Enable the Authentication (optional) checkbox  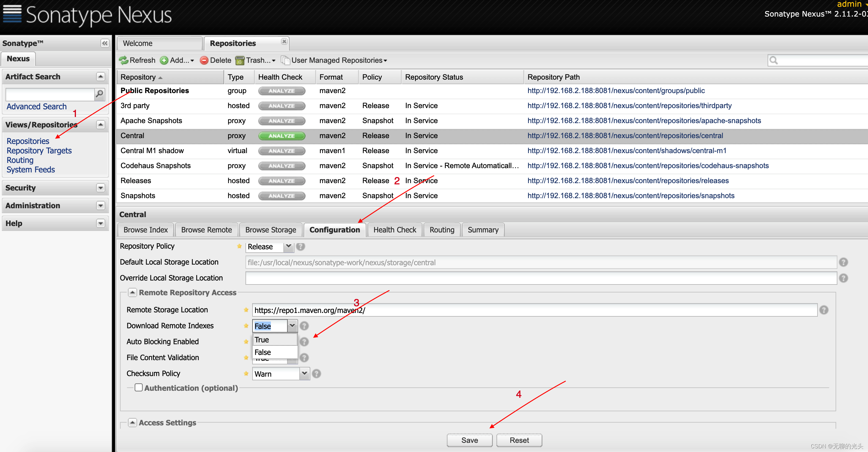(138, 388)
